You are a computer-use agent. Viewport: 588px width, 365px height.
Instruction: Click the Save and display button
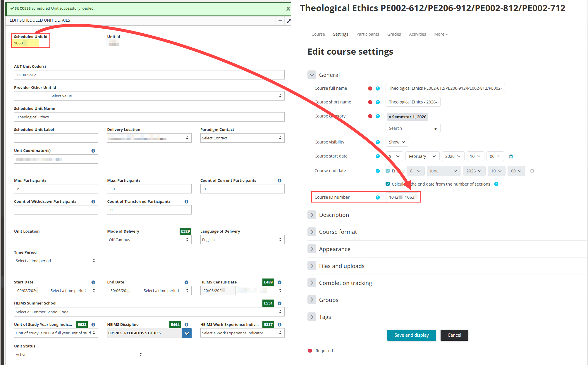coord(411,335)
